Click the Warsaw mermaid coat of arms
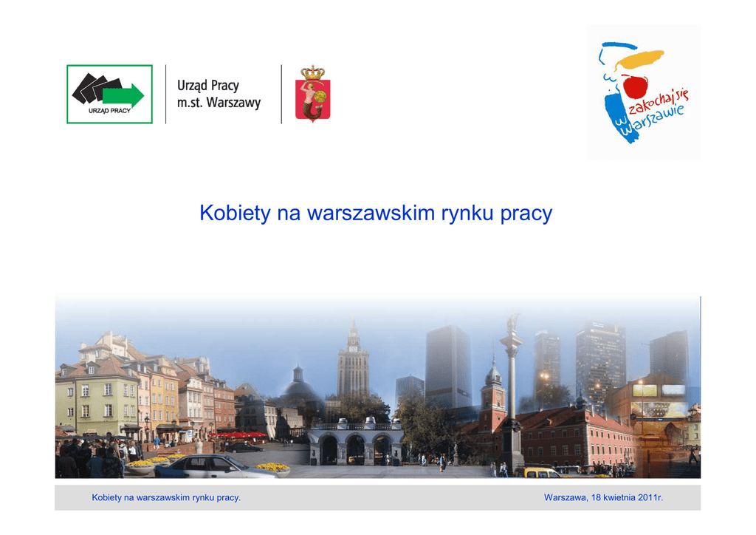The image size is (756, 535). tap(313, 93)
